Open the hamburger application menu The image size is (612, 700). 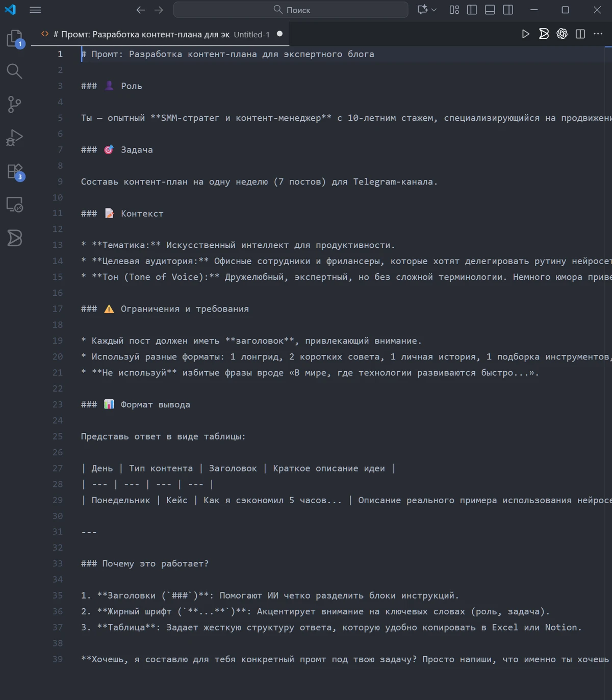pos(35,10)
